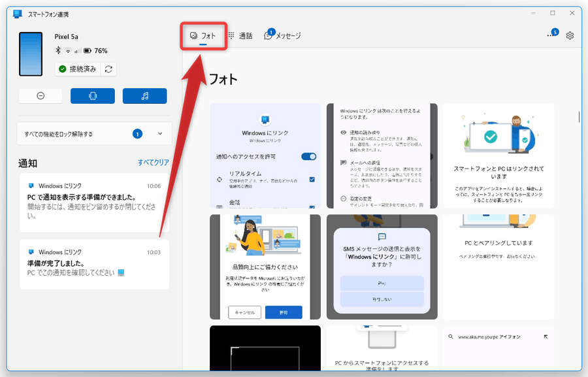Switch to the Calls (通話) tab
The image size is (588, 377).
(x=240, y=36)
